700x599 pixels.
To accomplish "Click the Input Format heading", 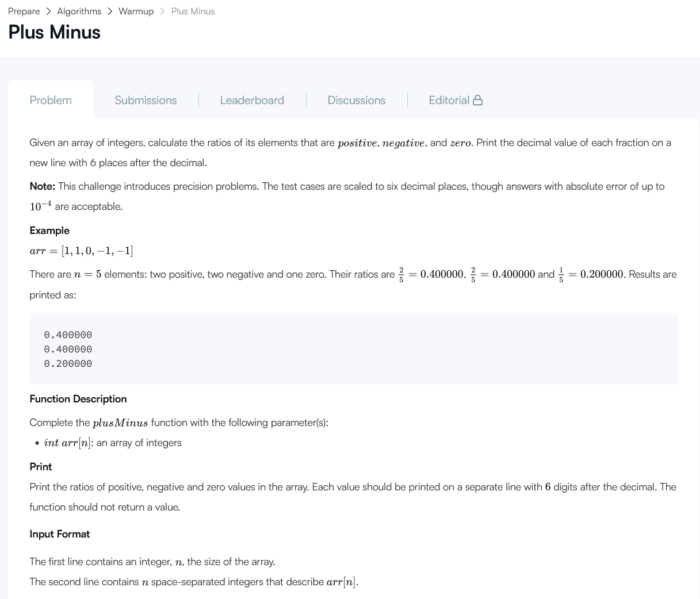I will click(x=59, y=534).
